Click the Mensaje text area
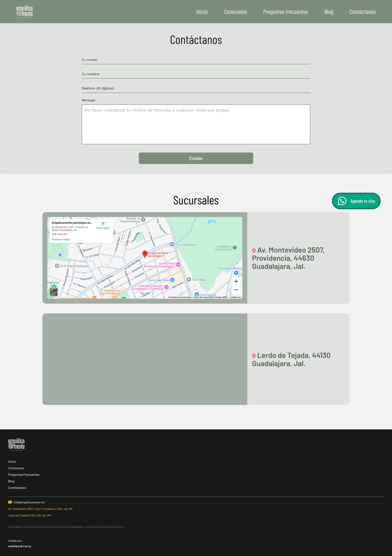The image size is (392, 556). [x=196, y=124]
